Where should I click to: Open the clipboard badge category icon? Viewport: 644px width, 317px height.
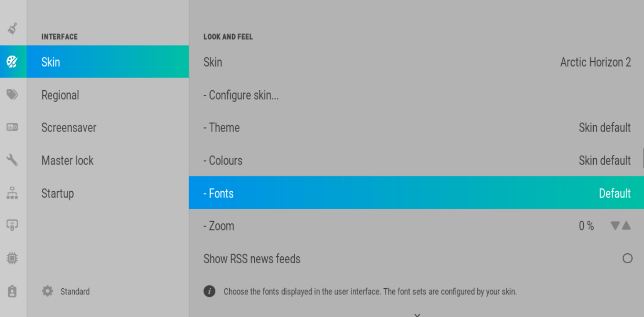point(12,291)
